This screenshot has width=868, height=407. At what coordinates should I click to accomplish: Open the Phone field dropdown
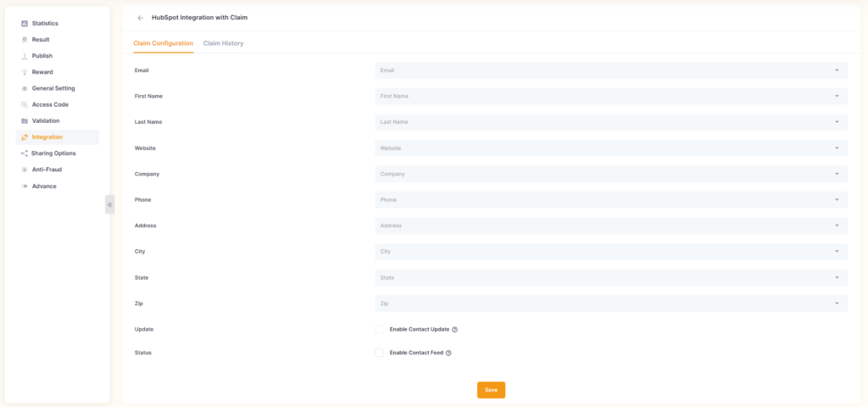point(611,200)
